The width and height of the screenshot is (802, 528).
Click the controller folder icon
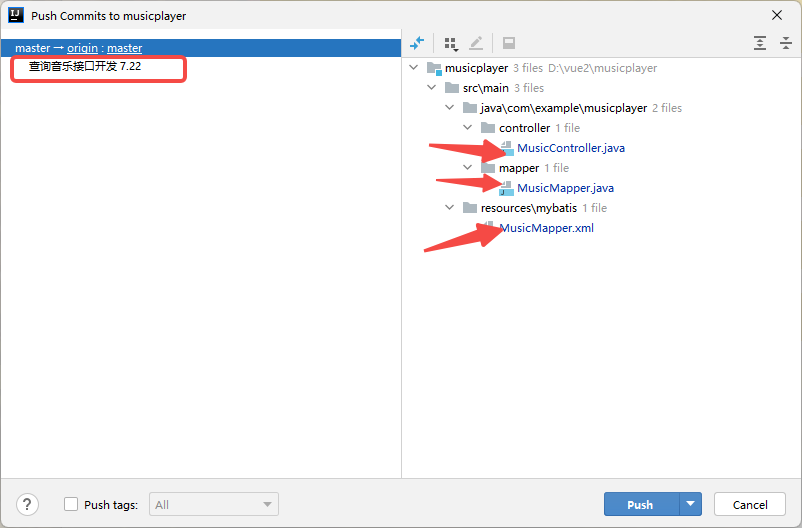[x=488, y=127]
